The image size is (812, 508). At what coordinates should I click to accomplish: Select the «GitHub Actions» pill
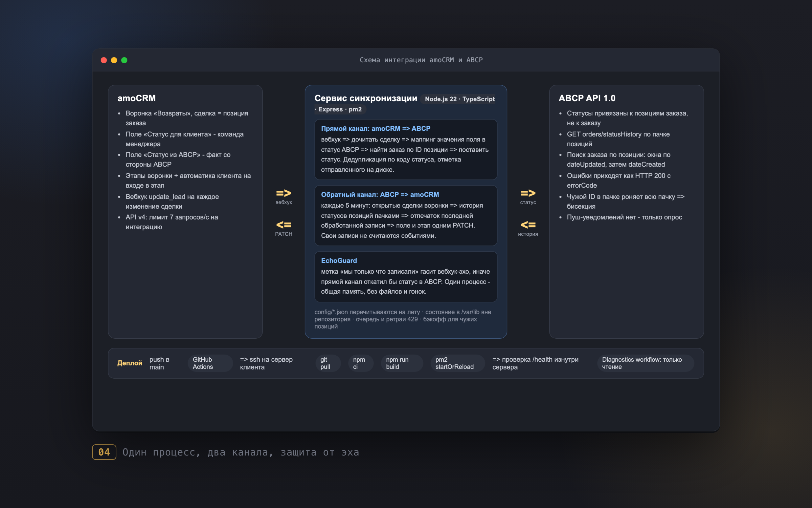[210, 363]
